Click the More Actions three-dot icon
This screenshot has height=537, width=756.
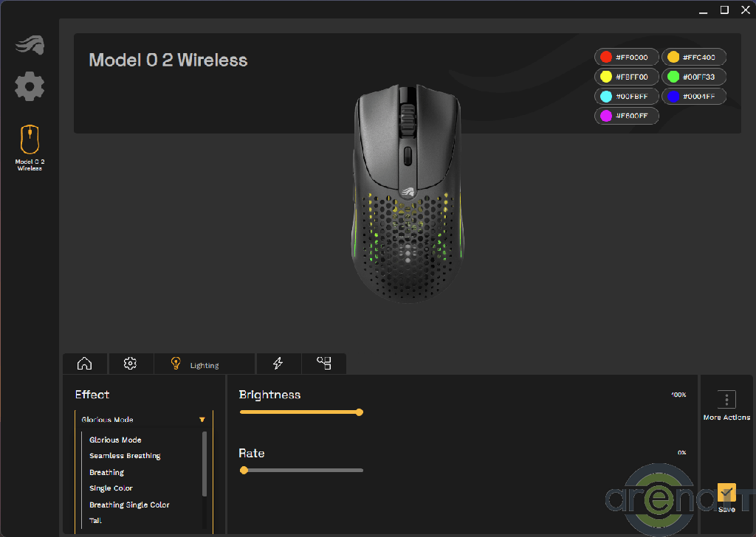726,400
